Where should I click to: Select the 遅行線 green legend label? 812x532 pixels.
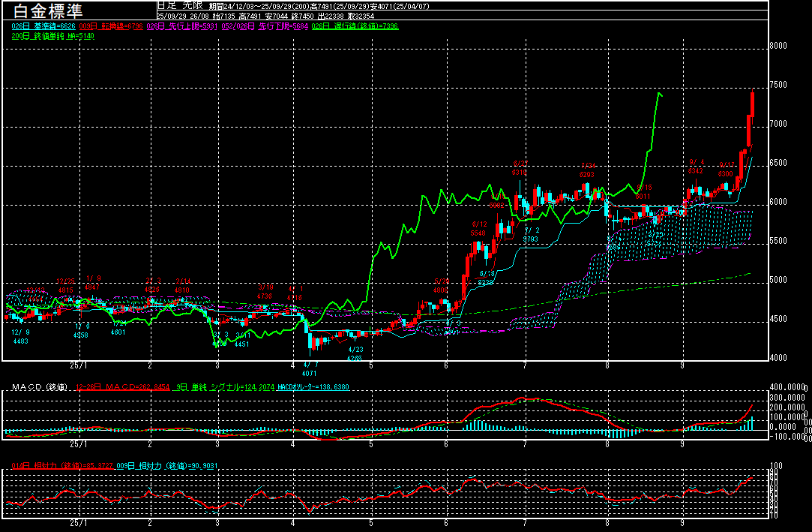click(355, 26)
